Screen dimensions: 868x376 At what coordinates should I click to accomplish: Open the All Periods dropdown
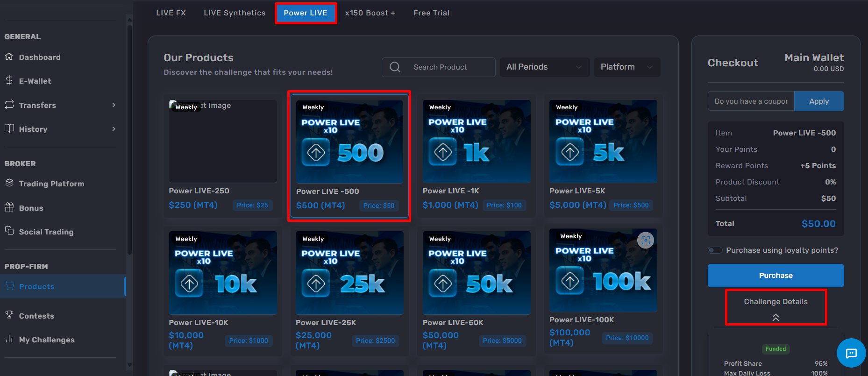pyautogui.click(x=544, y=67)
